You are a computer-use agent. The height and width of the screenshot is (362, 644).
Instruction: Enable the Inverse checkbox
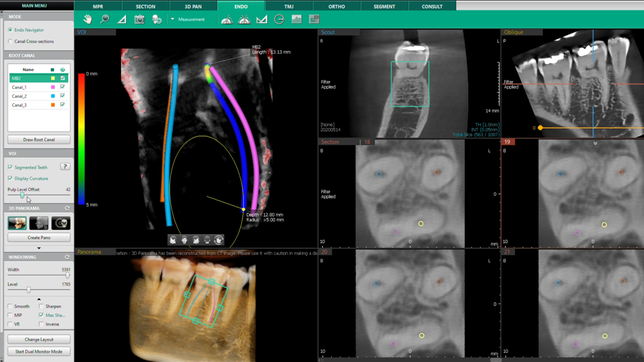(x=41, y=324)
